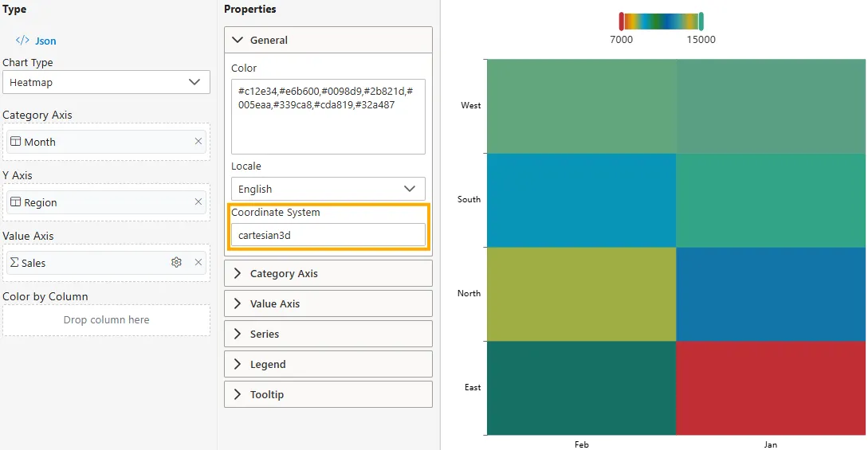Image resolution: width=868 pixels, height=450 pixels.
Task: Remove the Sales field from Value Axis
Action: [198, 263]
